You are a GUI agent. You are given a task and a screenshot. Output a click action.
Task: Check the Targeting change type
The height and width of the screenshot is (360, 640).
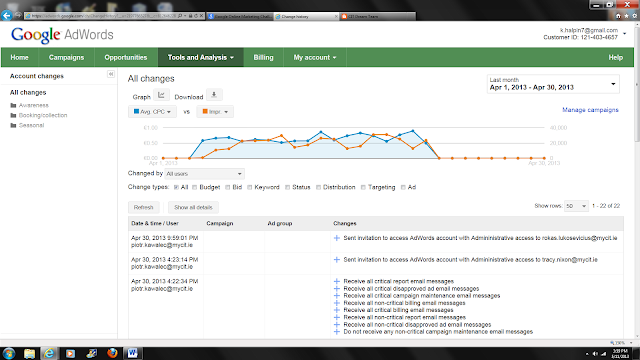(363, 187)
